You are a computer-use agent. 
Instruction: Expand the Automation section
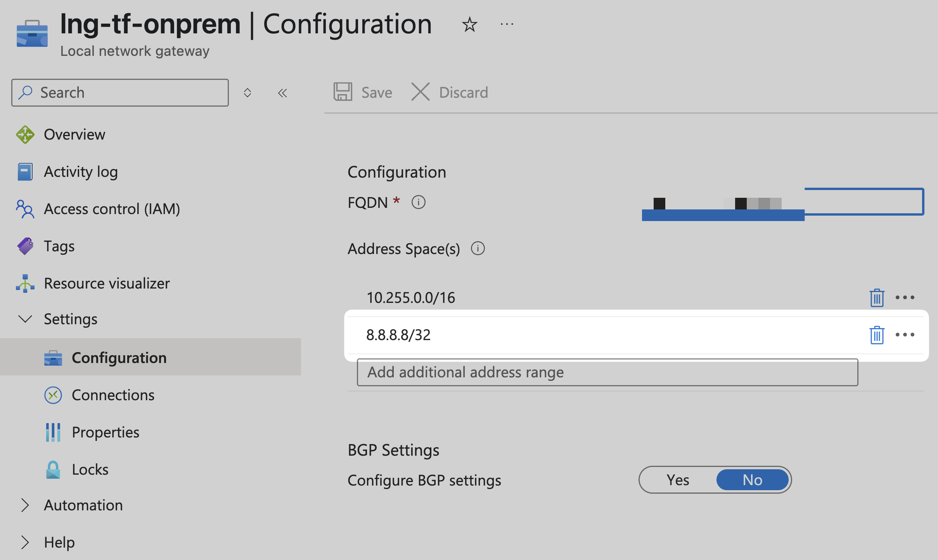(26, 505)
